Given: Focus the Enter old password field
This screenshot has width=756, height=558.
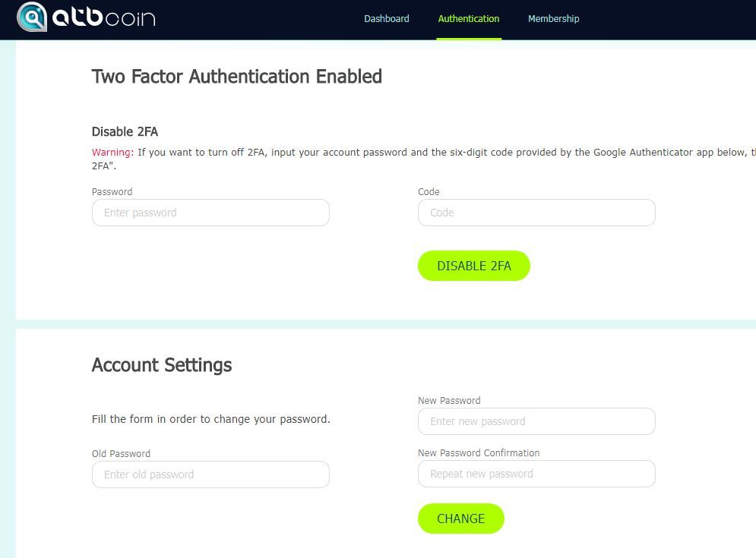Looking at the screenshot, I should click(210, 474).
